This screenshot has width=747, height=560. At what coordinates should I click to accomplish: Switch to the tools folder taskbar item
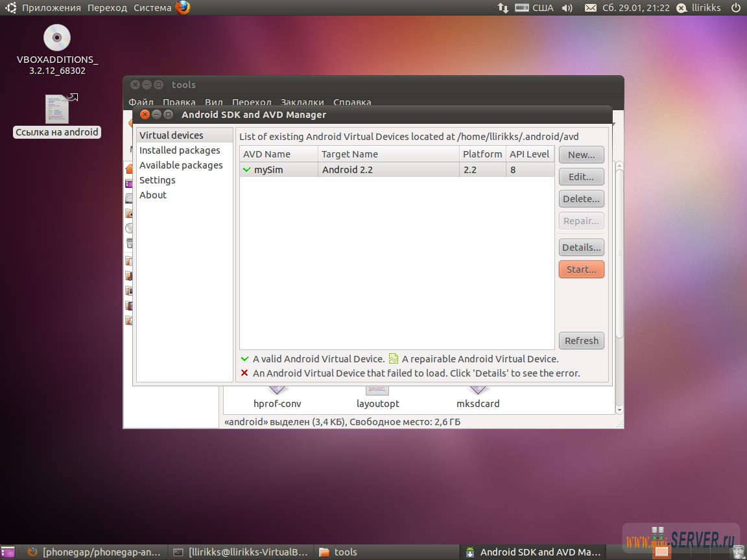pyautogui.click(x=386, y=552)
